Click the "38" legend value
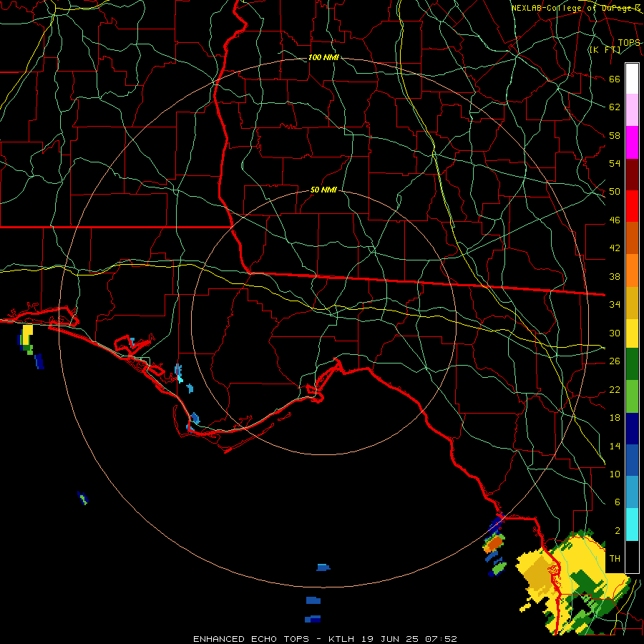Screen dimensions: 644x644 coord(615,277)
